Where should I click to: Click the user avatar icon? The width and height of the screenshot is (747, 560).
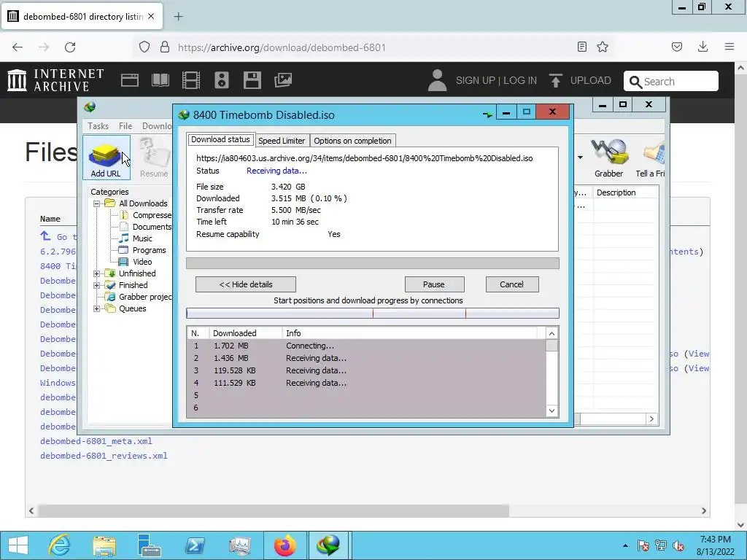click(x=437, y=80)
